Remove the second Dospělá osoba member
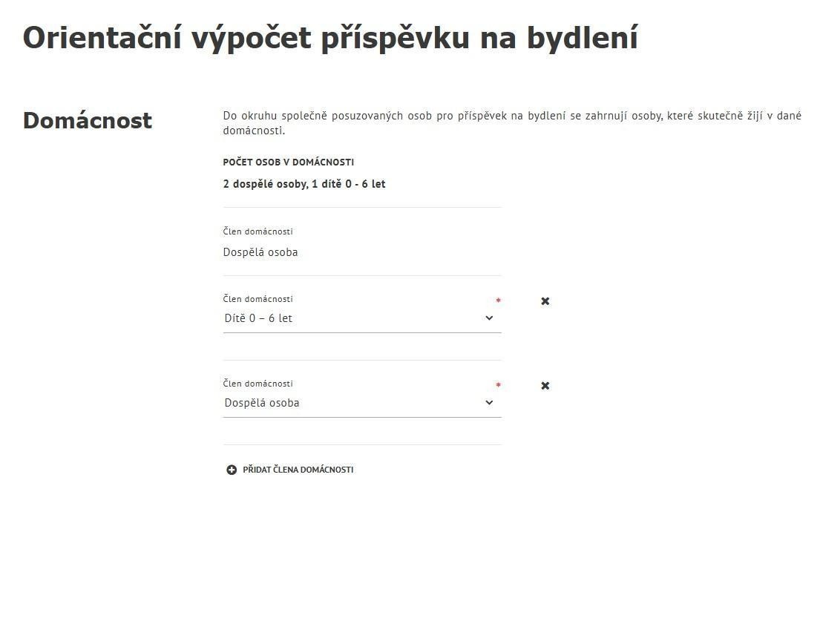 pyautogui.click(x=545, y=386)
